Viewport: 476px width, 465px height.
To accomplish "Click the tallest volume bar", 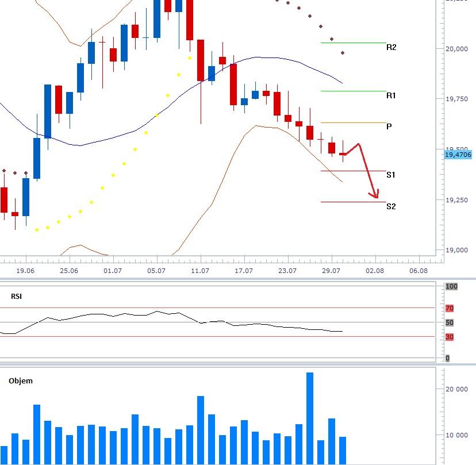I will (310, 418).
